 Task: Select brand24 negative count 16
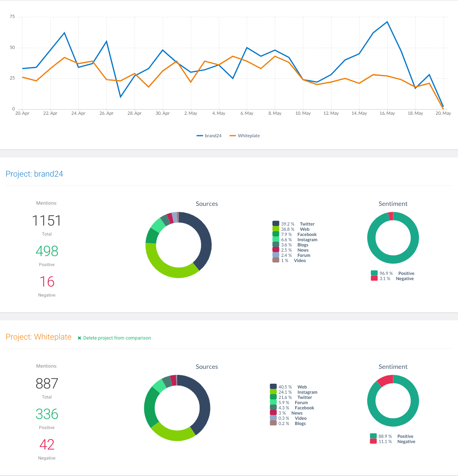coord(47,282)
